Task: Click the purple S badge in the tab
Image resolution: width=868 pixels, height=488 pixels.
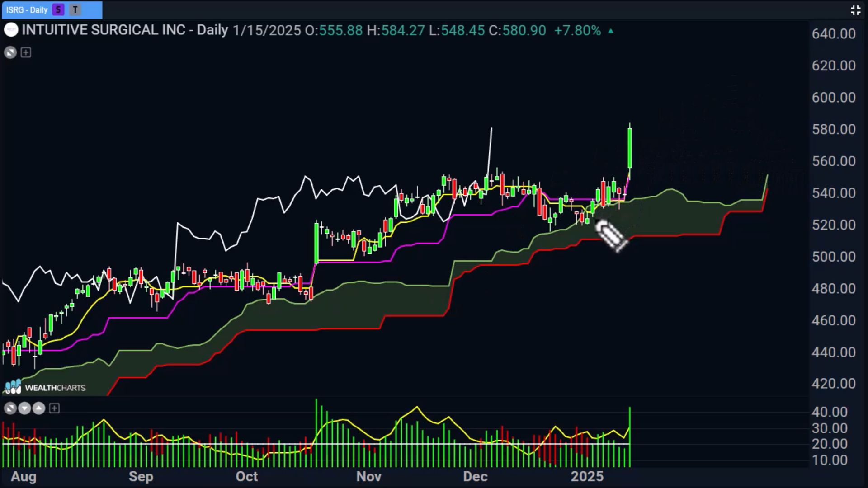Action: point(58,9)
